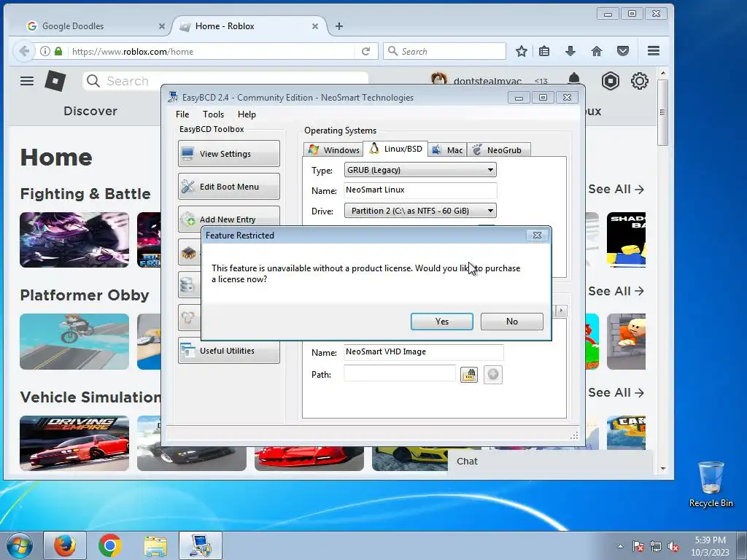Edit the NeoSmart Linux name field

coord(420,190)
